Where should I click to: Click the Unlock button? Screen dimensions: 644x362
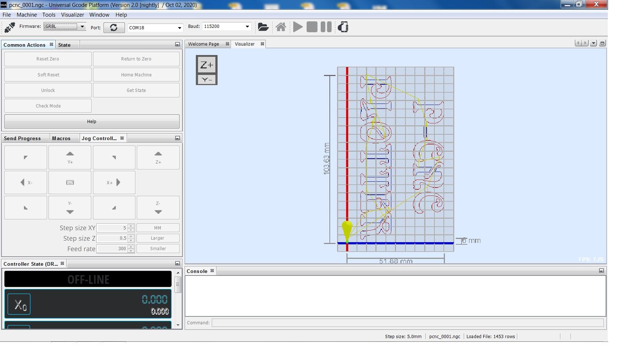tap(48, 90)
